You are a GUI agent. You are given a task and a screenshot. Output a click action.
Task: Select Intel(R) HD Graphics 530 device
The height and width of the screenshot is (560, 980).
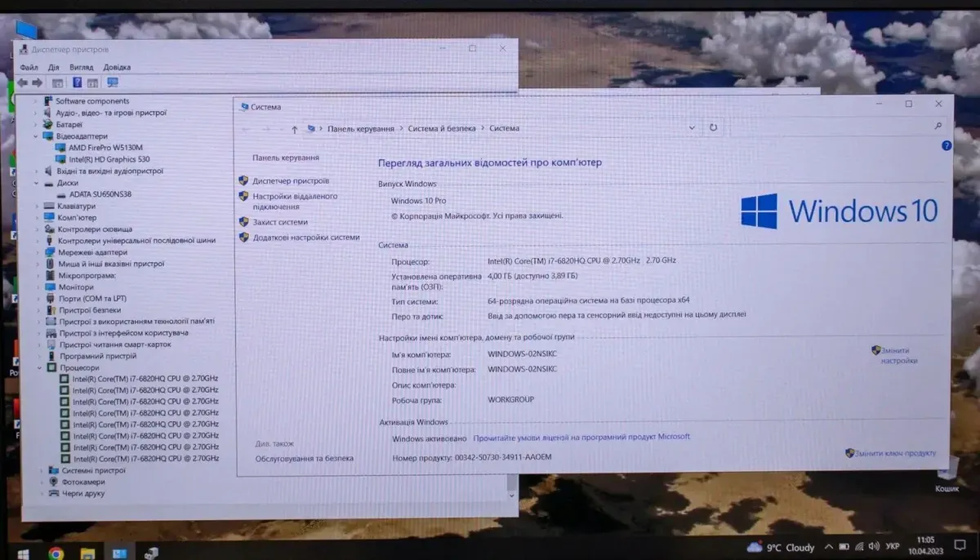pyautogui.click(x=109, y=159)
